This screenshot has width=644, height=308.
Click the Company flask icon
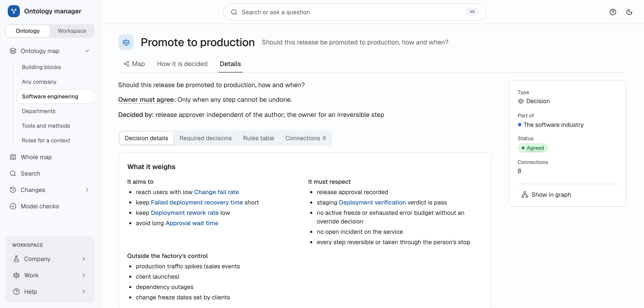(x=16, y=259)
